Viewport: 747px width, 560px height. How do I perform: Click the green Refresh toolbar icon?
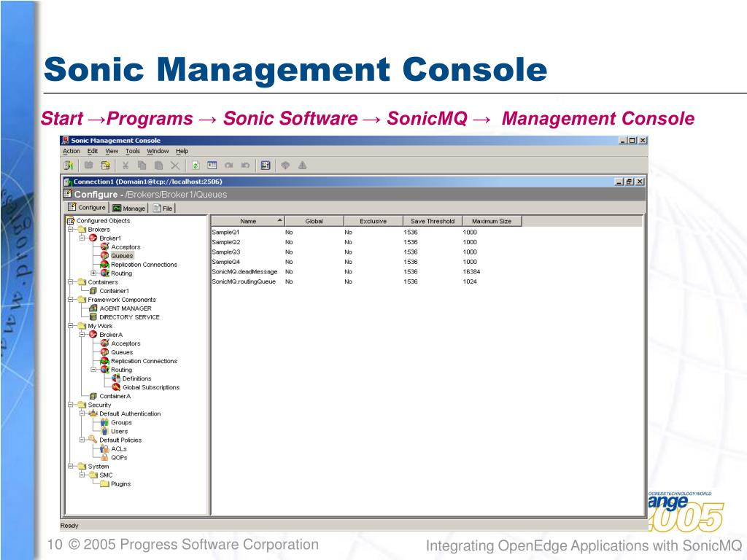[x=196, y=166]
